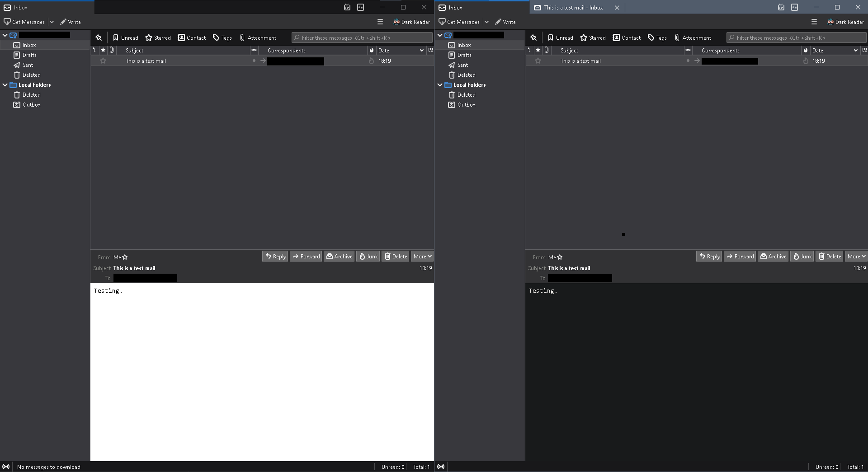The width and height of the screenshot is (868, 472).
Task: Toggle Unread filter in left window
Action: tap(125, 37)
